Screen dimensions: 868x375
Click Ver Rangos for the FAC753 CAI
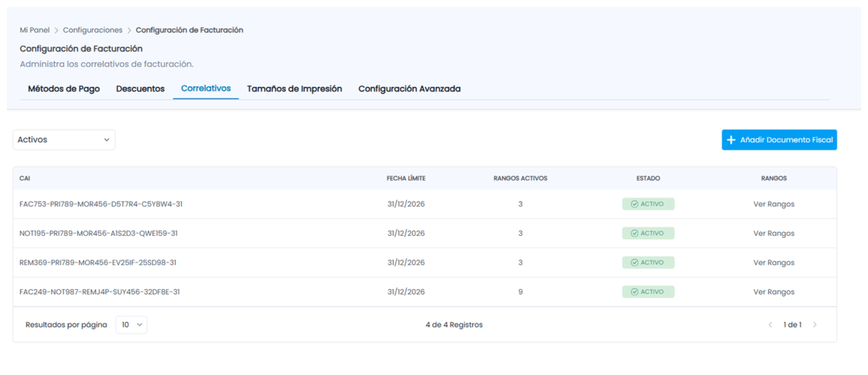pyautogui.click(x=774, y=204)
